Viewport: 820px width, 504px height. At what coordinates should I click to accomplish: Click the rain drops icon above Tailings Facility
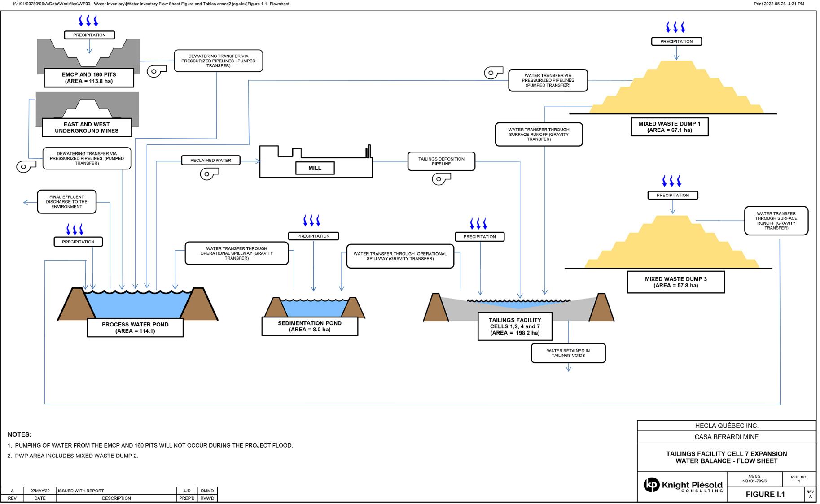pyautogui.click(x=478, y=223)
